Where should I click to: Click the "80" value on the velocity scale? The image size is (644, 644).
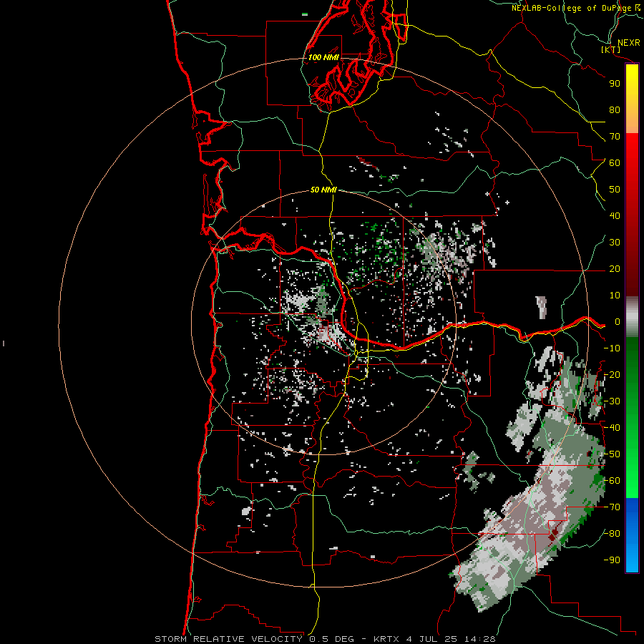[615, 110]
